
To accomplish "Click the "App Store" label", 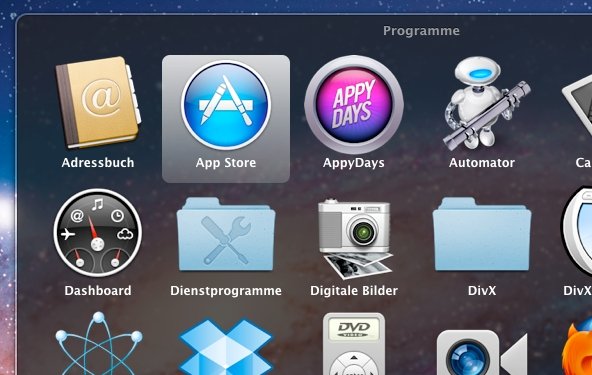I will 226,163.
